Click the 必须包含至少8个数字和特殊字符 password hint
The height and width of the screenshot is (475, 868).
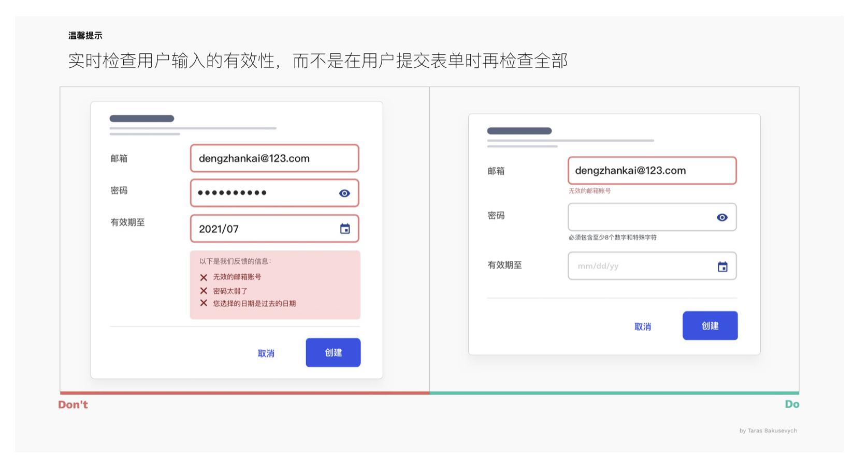pos(612,237)
